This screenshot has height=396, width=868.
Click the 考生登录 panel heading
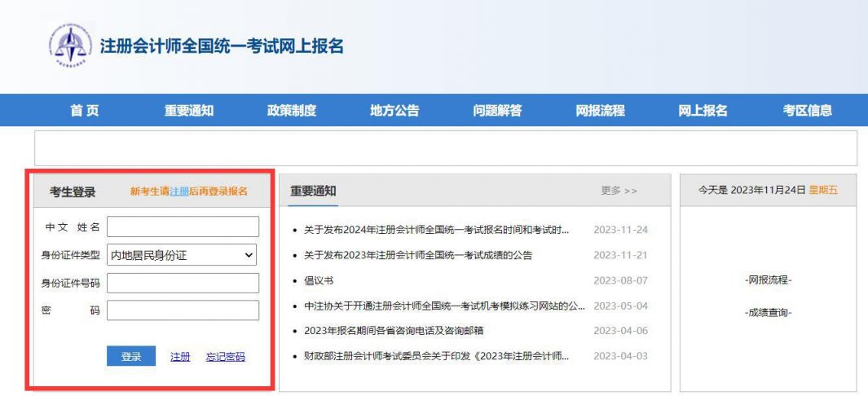click(x=73, y=192)
